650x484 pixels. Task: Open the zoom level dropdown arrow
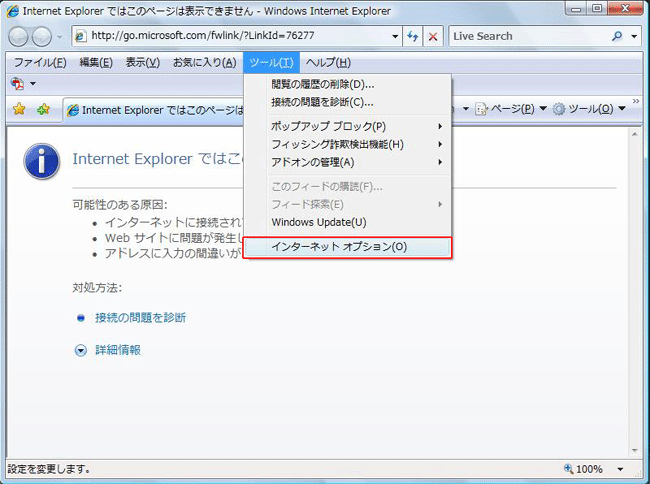[621, 469]
